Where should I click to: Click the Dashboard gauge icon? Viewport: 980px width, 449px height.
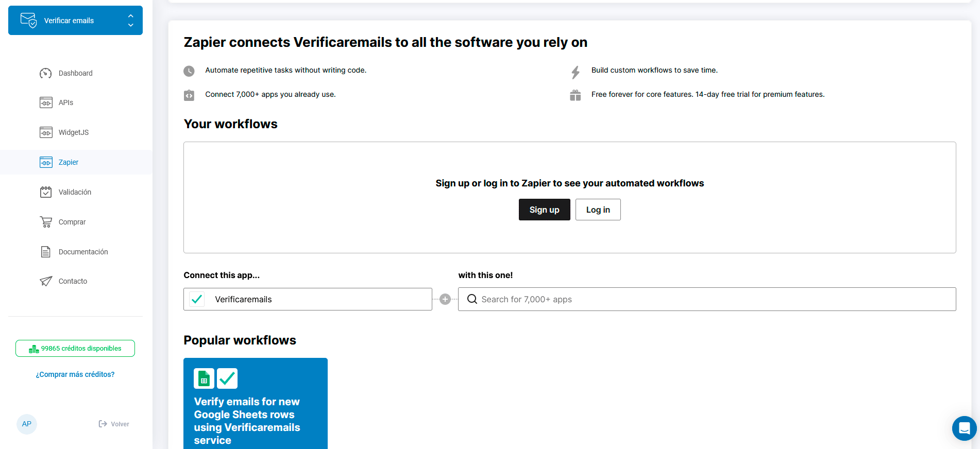pos(46,73)
